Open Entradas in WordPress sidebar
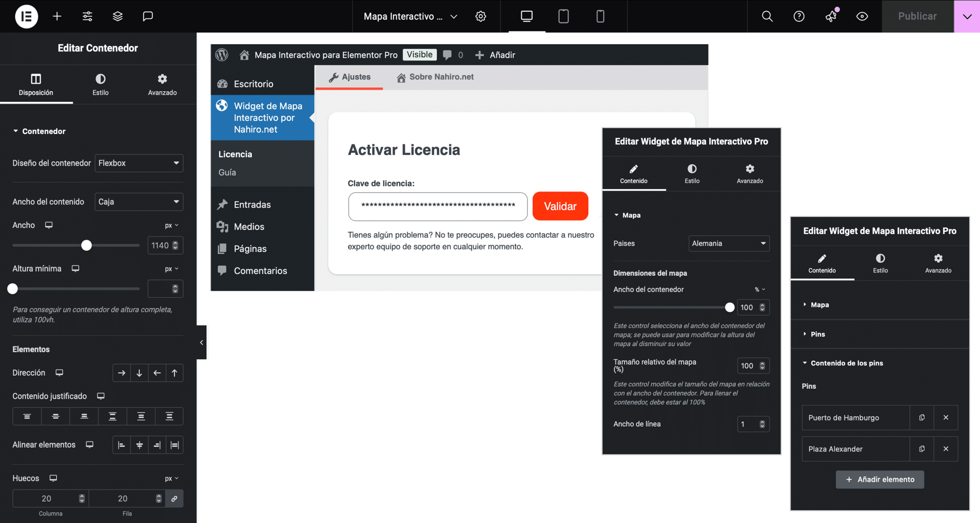The image size is (980, 523). tap(252, 205)
